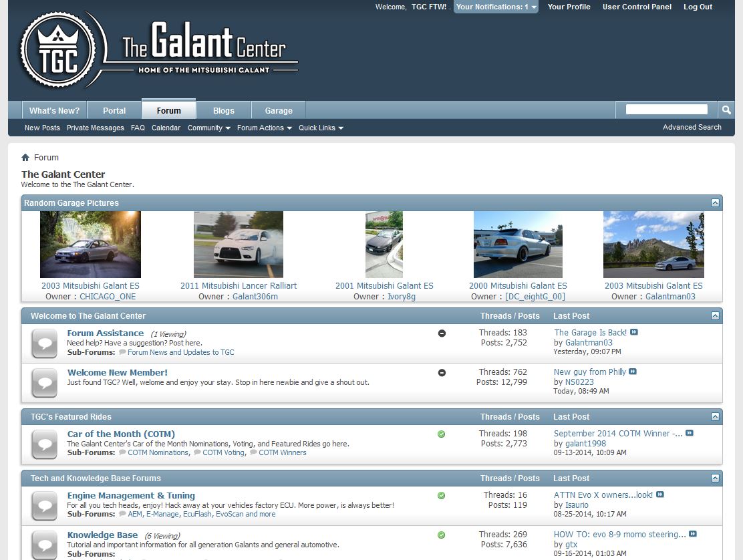The width and height of the screenshot is (743, 560).
Task: Open the 2011 Lancer Ralliart garage photo
Action: pos(239,245)
